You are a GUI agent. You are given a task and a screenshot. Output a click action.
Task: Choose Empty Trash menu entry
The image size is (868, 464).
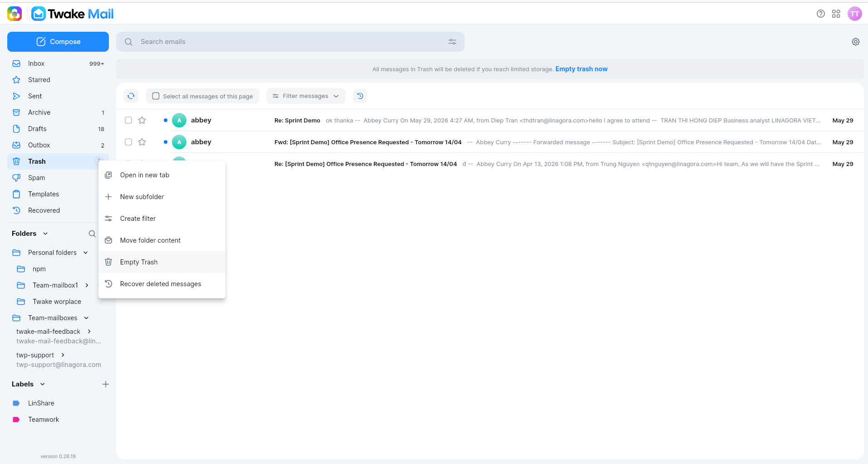point(162,262)
